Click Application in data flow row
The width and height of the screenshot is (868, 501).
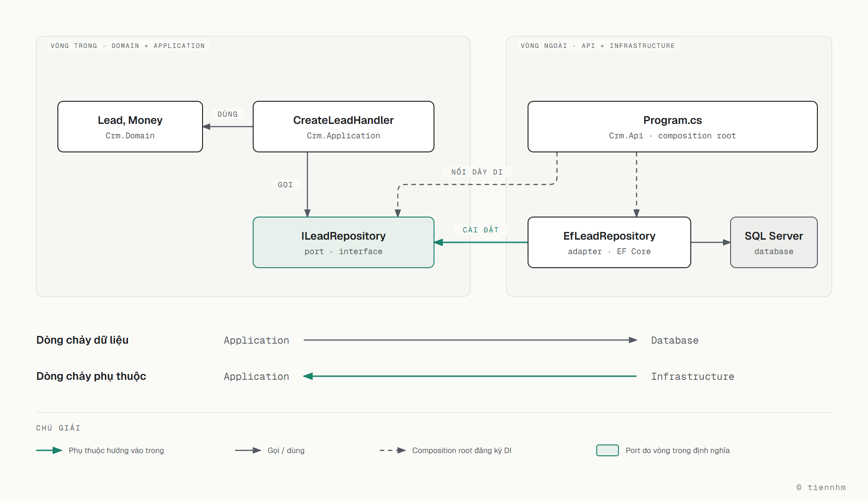[256, 340]
